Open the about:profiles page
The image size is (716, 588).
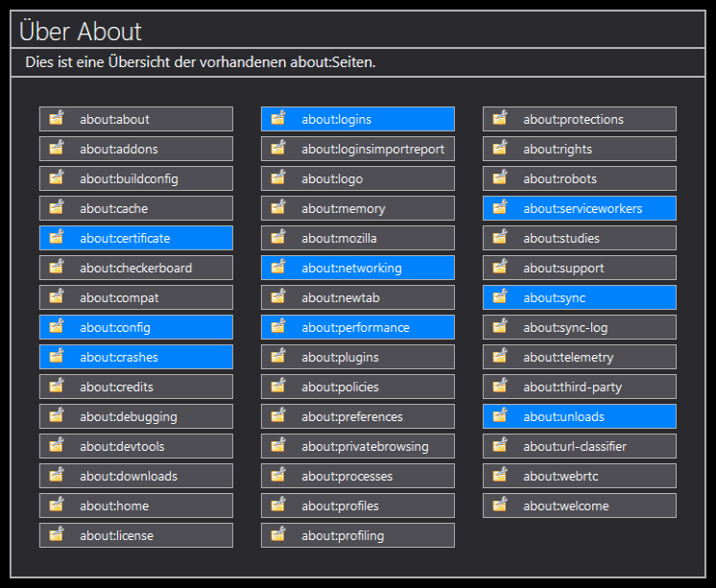358,506
